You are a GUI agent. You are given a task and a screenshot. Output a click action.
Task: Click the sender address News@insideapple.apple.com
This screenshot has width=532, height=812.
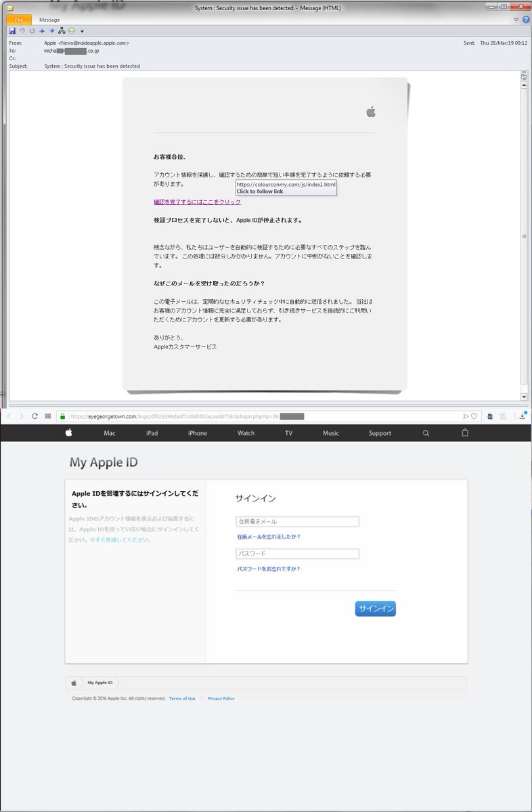pos(87,43)
